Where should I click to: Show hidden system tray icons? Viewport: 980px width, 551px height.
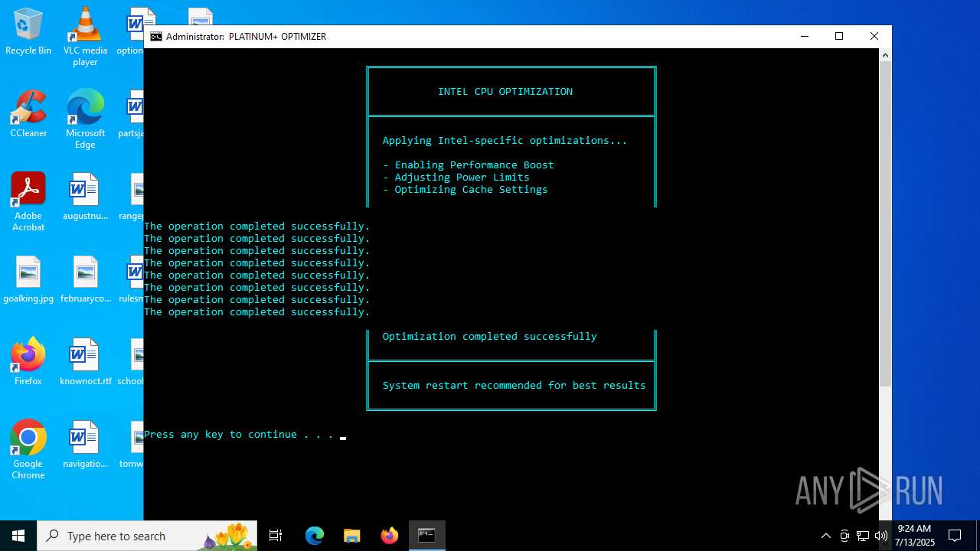[x=825, y=536]
